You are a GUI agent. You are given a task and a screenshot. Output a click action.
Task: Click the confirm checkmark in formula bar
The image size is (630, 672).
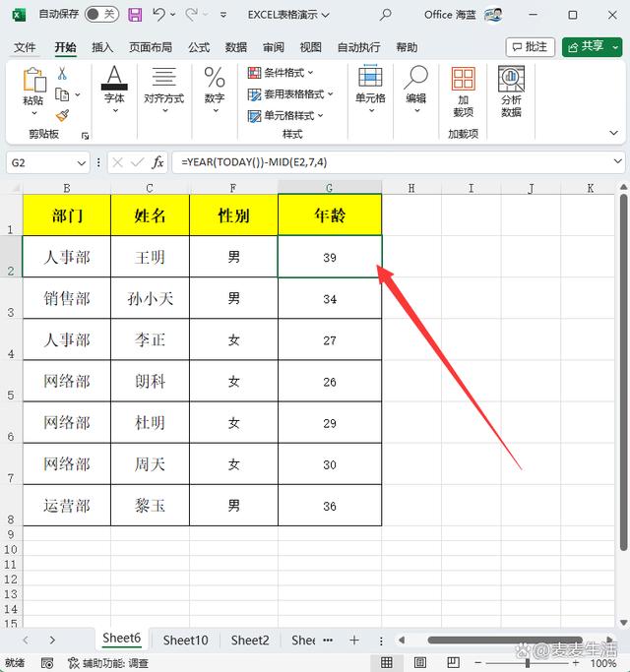137,162
